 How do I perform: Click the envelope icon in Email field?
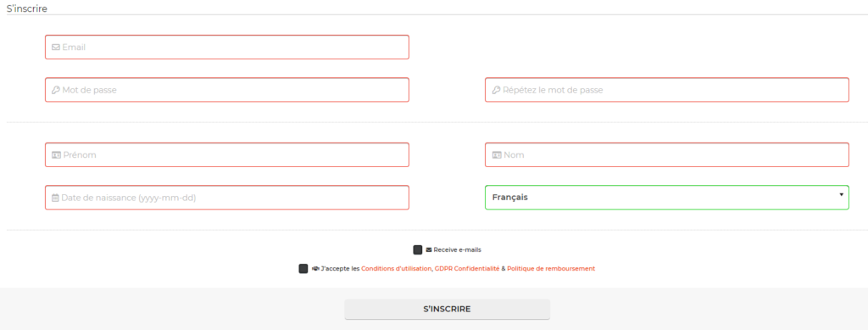click(55, 48)
